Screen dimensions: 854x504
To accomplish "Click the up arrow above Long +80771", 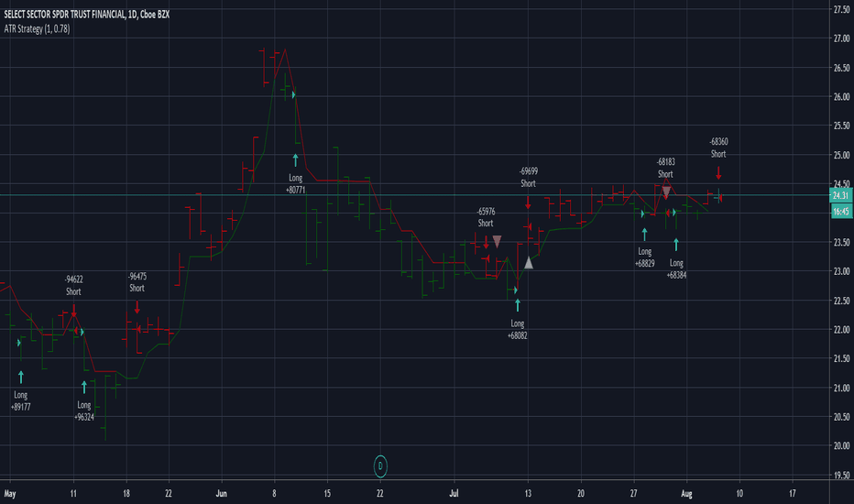I will (x=295, y=160).
